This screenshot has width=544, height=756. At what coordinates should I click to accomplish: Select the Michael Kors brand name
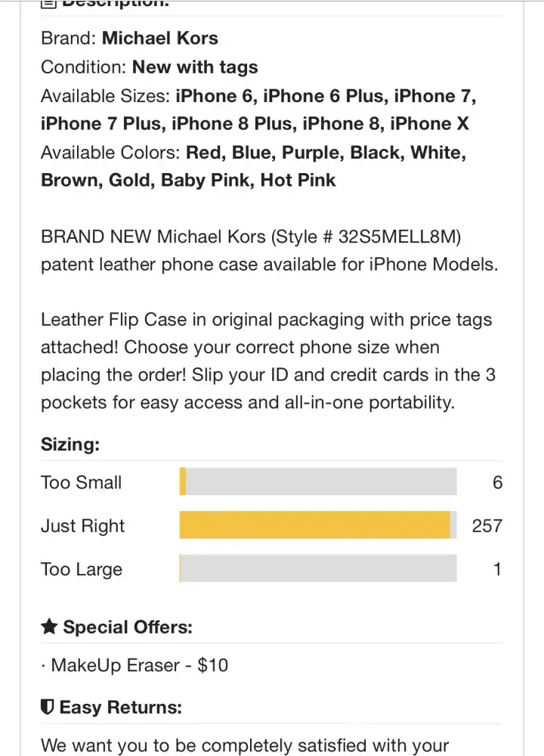159,39
